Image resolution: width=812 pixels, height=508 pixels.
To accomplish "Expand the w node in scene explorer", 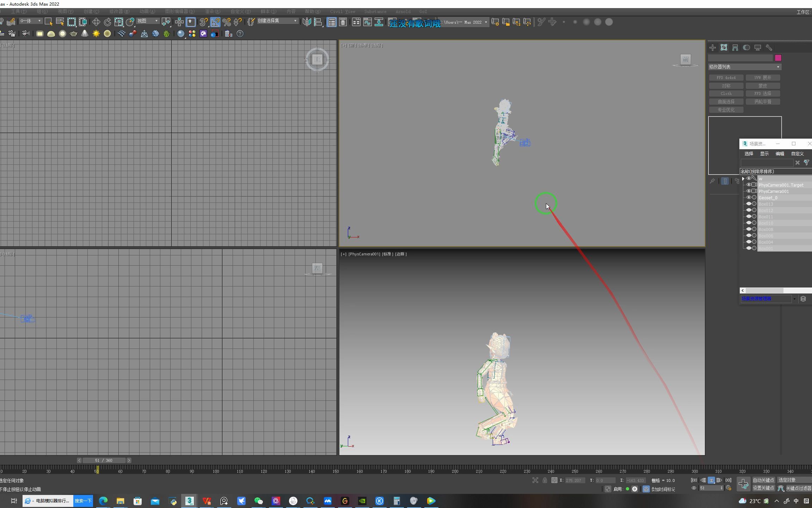I will [x=744, y=179].
